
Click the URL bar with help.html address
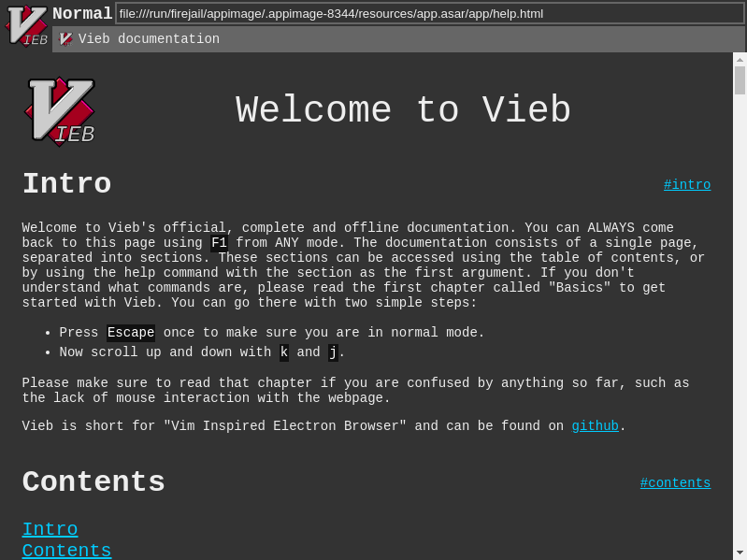pyautogui.click(x=429, y=13)
